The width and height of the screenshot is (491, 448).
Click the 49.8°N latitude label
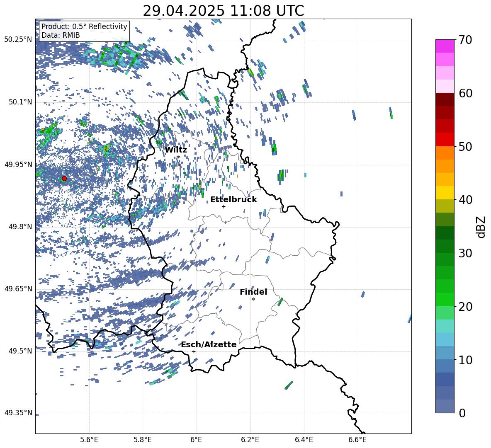pyautogui.click(x=21, y=226)
